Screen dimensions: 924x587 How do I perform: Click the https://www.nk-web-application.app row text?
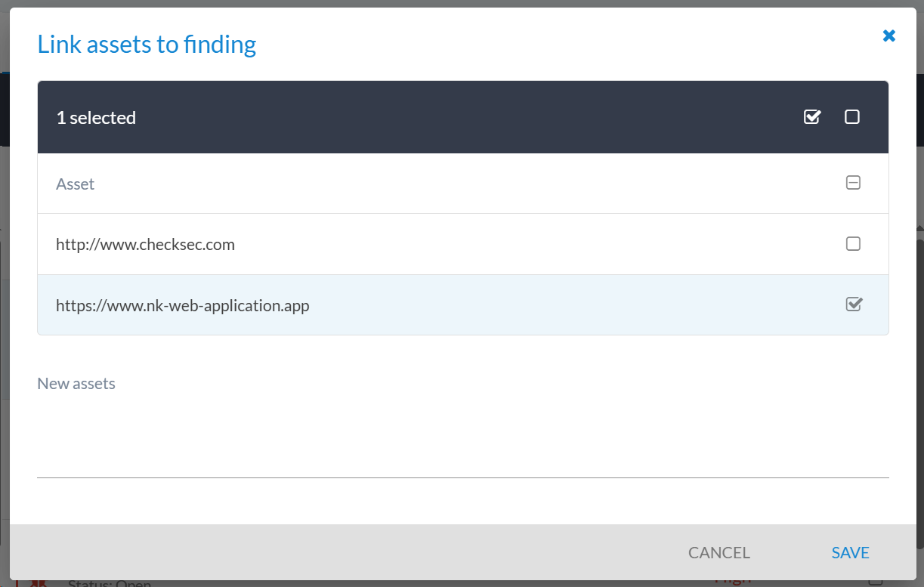[182, 306]
